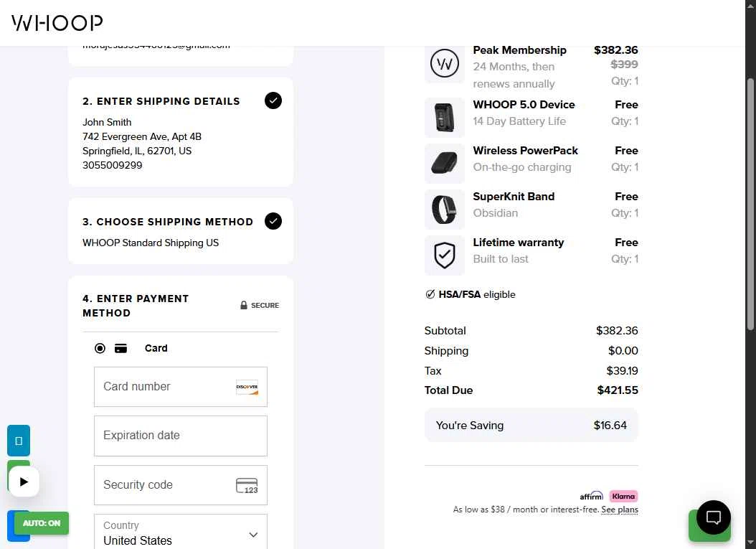Open the Country dropdown

(180, 532)
